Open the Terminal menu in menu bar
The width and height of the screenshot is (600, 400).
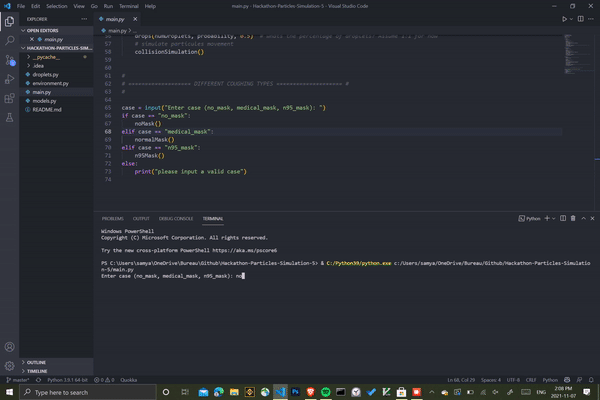coord(127,6)
